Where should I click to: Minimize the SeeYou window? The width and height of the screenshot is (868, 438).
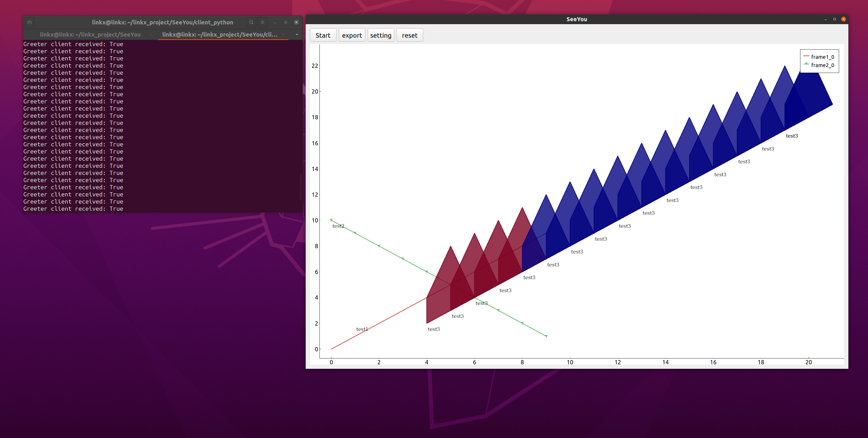(x=826, y=19)
